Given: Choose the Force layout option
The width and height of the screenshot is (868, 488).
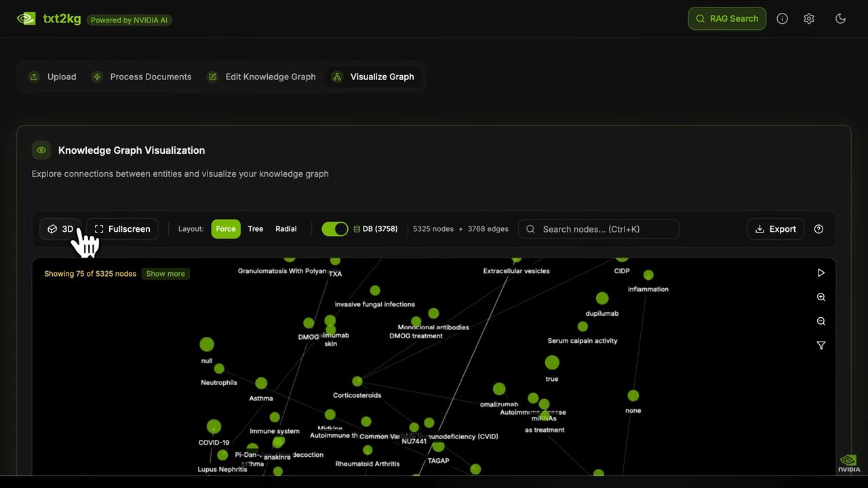Looking at the screenshot, I should pos(226,229).
